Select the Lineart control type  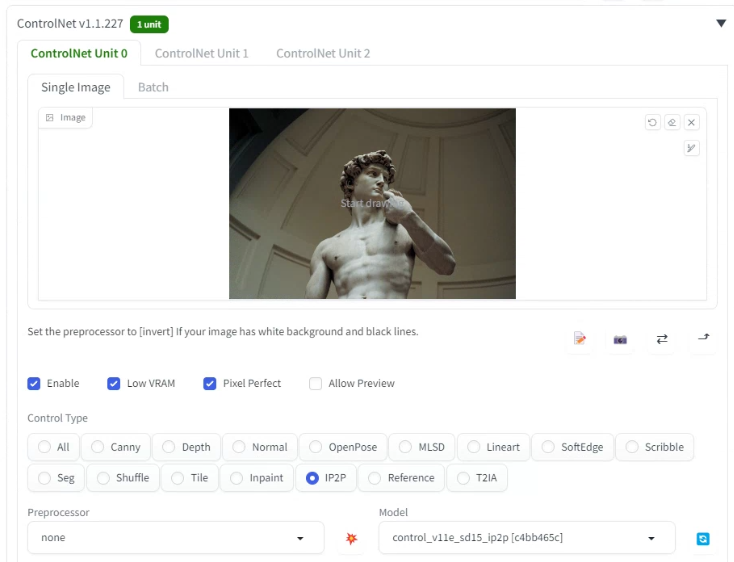point(493,447)
